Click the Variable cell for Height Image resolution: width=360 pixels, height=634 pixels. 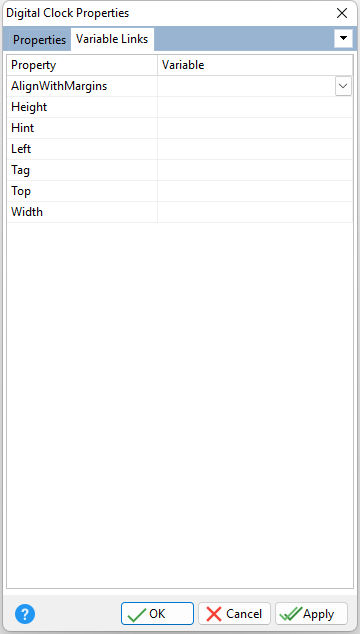[x=255, y=107]
